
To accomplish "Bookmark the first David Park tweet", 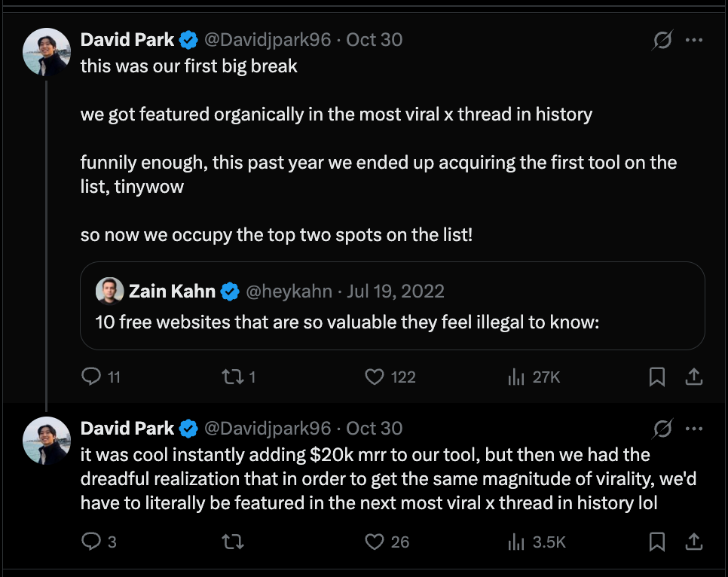I will [x=657, y=377].
